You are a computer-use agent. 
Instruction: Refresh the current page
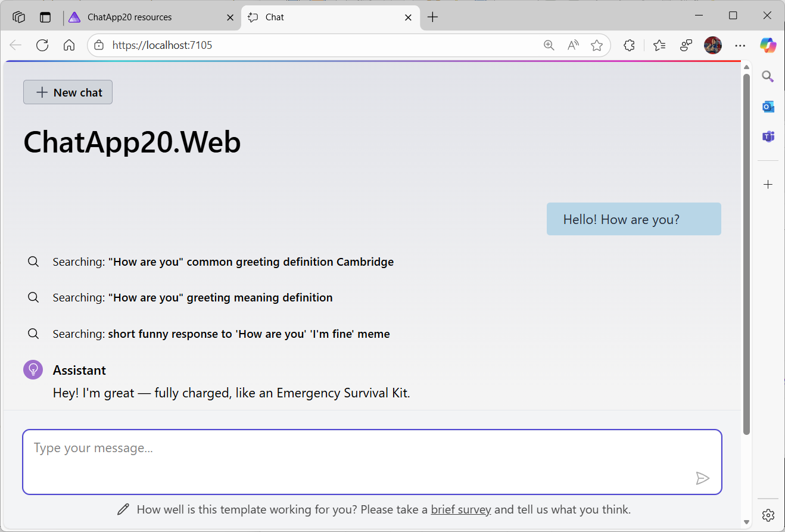click(x=42, y=45)
